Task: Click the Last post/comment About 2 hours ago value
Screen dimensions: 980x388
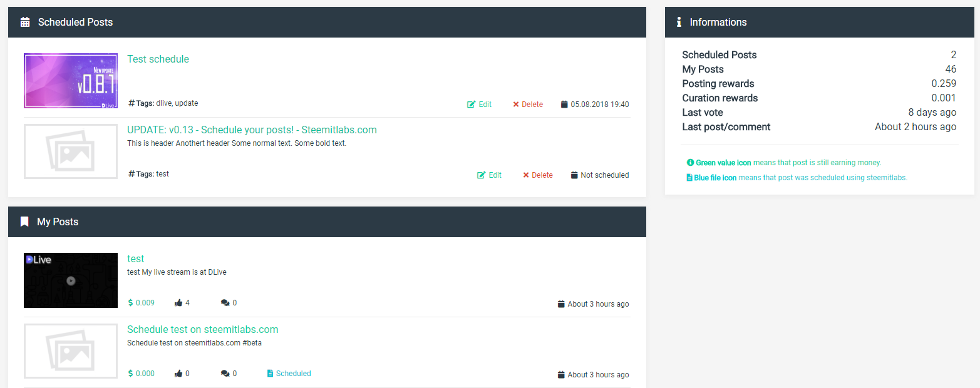Action: tap(916, 127)
